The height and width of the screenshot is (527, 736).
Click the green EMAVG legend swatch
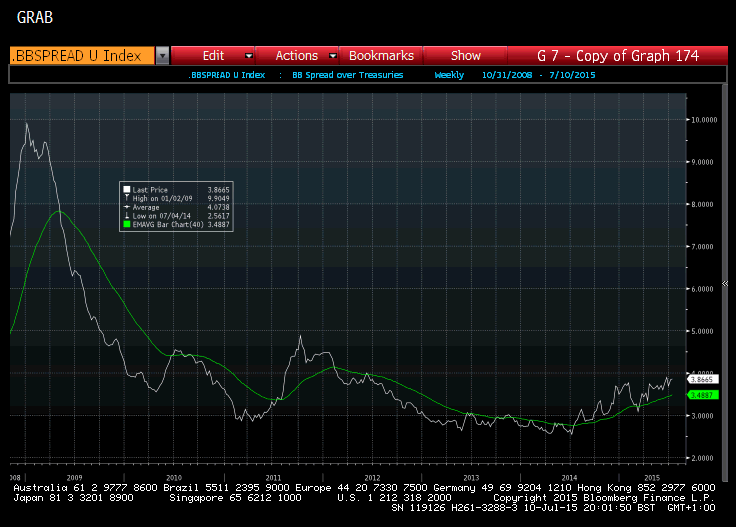point(126,225)
